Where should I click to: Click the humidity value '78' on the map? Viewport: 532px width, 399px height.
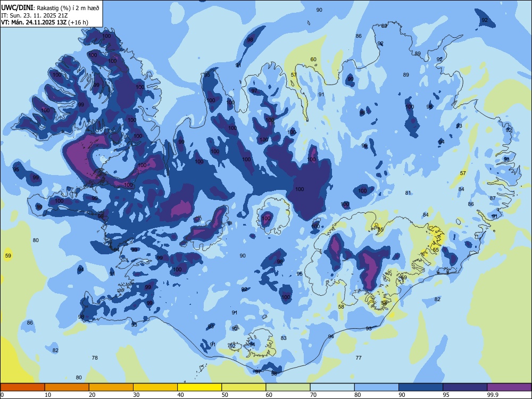95,358
